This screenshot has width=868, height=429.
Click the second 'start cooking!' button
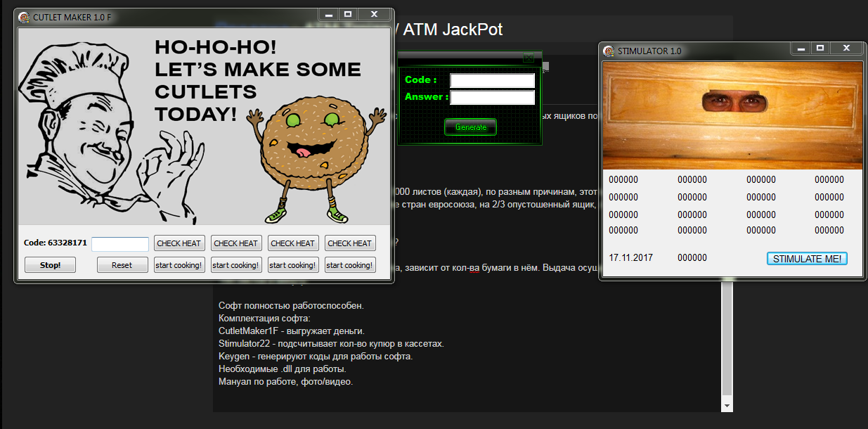point(235,265)
